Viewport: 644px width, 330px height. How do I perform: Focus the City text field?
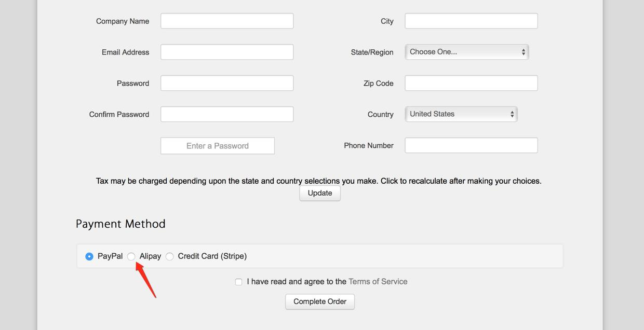(471, 21)
